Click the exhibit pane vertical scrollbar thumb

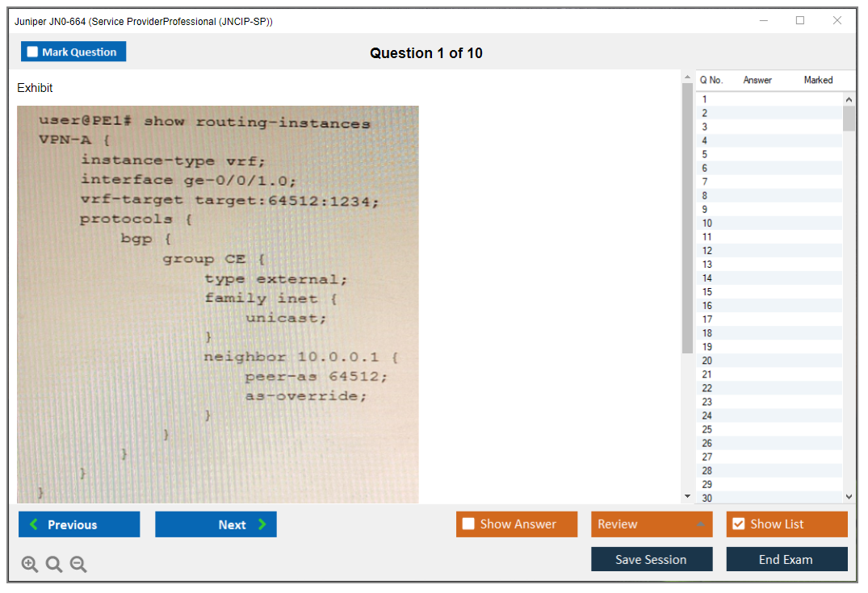click(687, 218)
